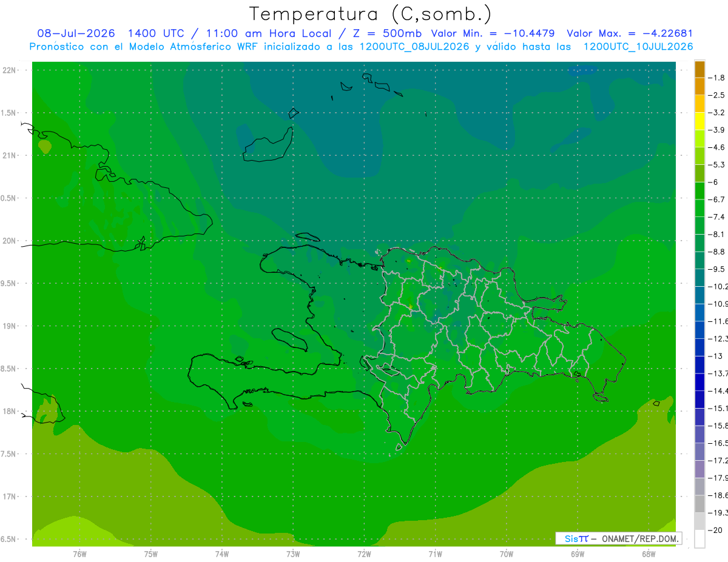
Task: Pick the olive swatch between -5.3 and -6
Action: coord(699,173)
